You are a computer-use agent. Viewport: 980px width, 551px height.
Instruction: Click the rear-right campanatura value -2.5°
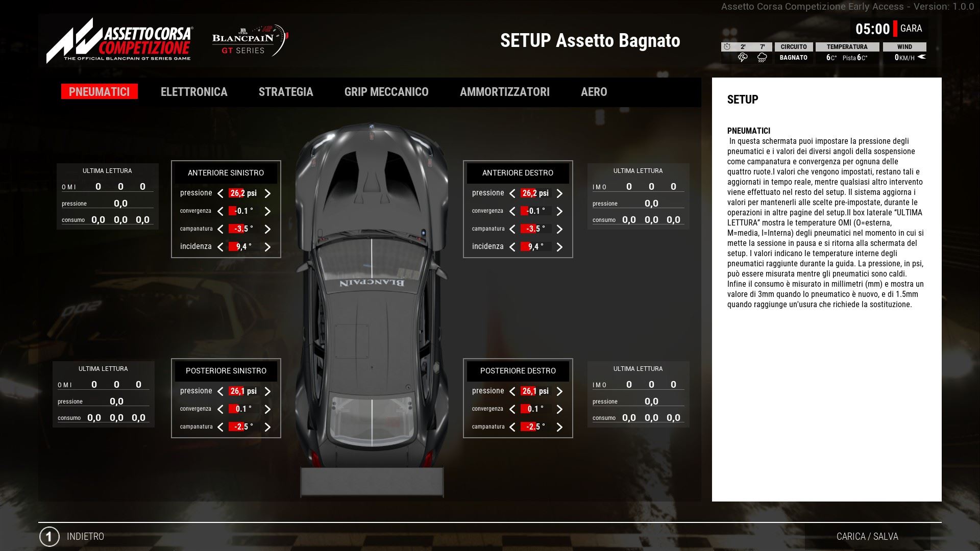point(535,427)
